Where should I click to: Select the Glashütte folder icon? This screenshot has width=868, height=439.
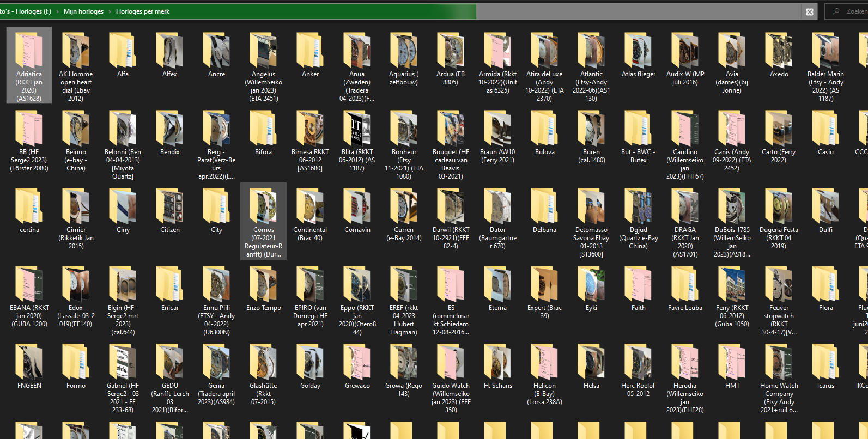(x=263, y=362)
